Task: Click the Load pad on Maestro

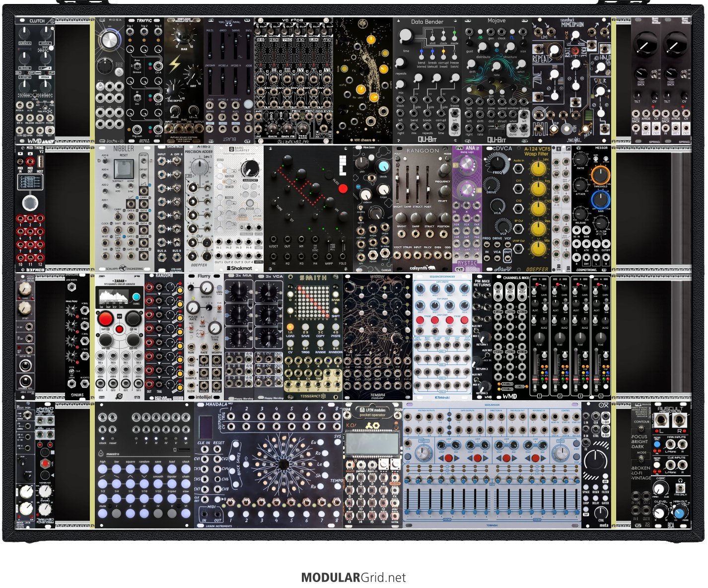Action: click(172, 469)
